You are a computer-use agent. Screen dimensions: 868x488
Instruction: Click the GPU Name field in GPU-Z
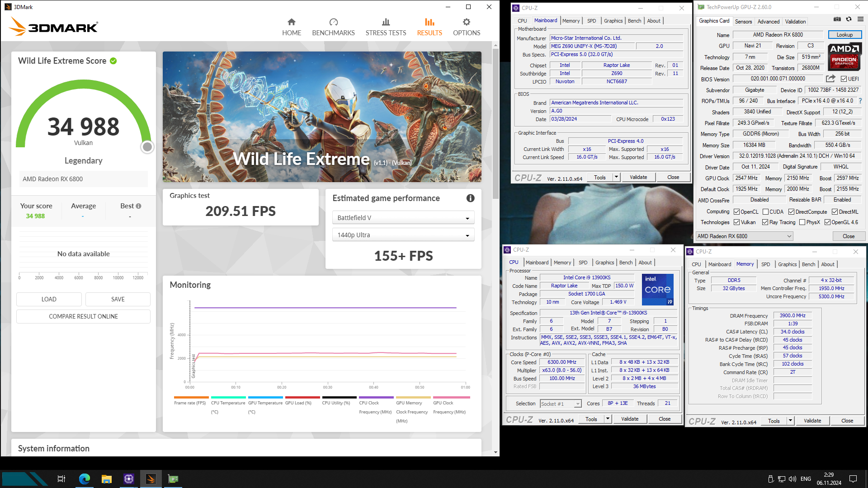pos(778,35)
